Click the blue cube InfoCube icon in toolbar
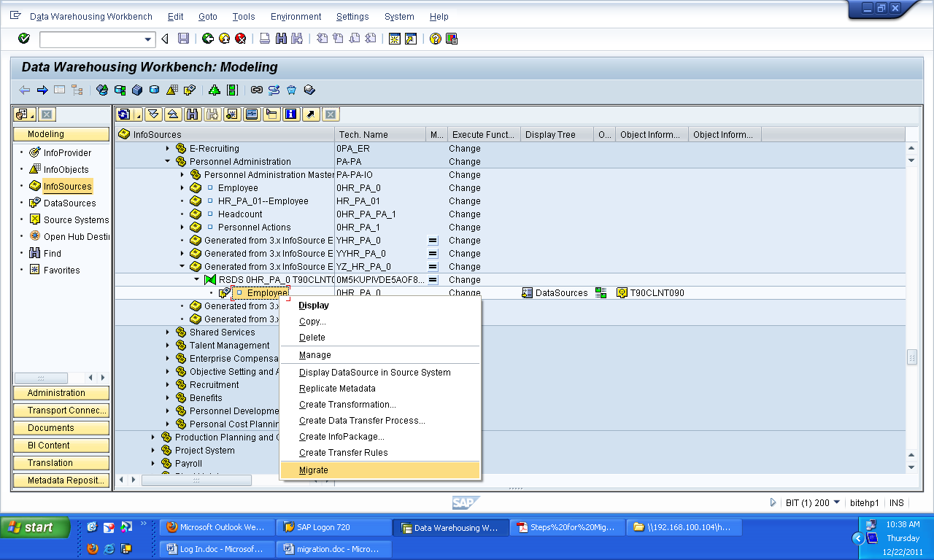The image size is (934, 560). [137, 90]
